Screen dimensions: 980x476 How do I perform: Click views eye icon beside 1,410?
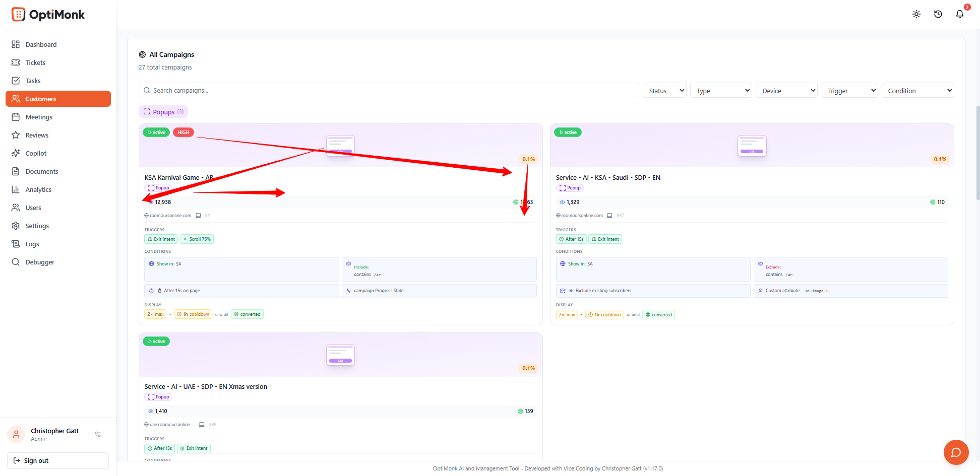151,411
